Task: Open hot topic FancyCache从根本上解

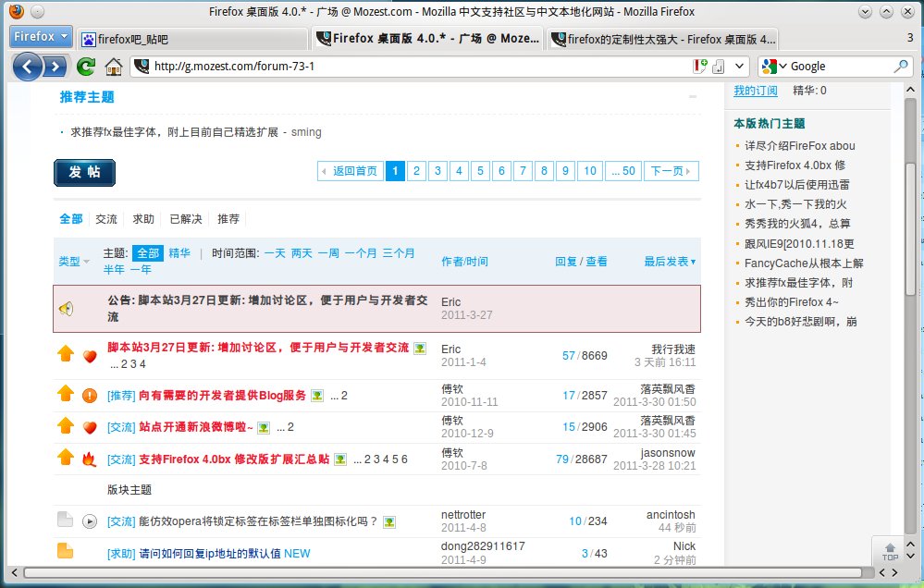Action: click(x=804, y=263)
